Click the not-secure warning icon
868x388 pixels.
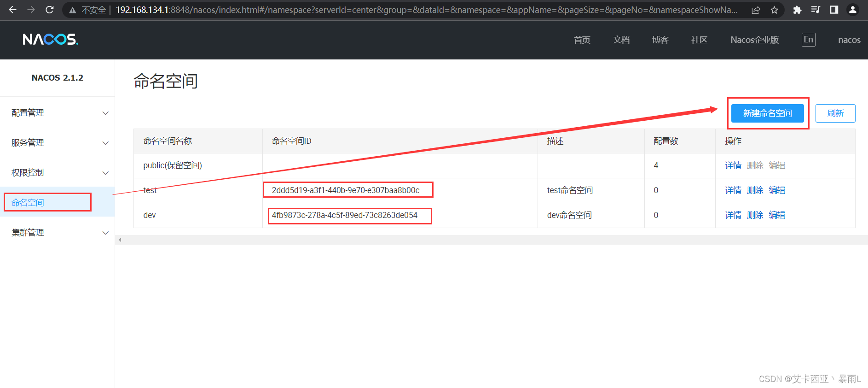[x=73, y=10]
